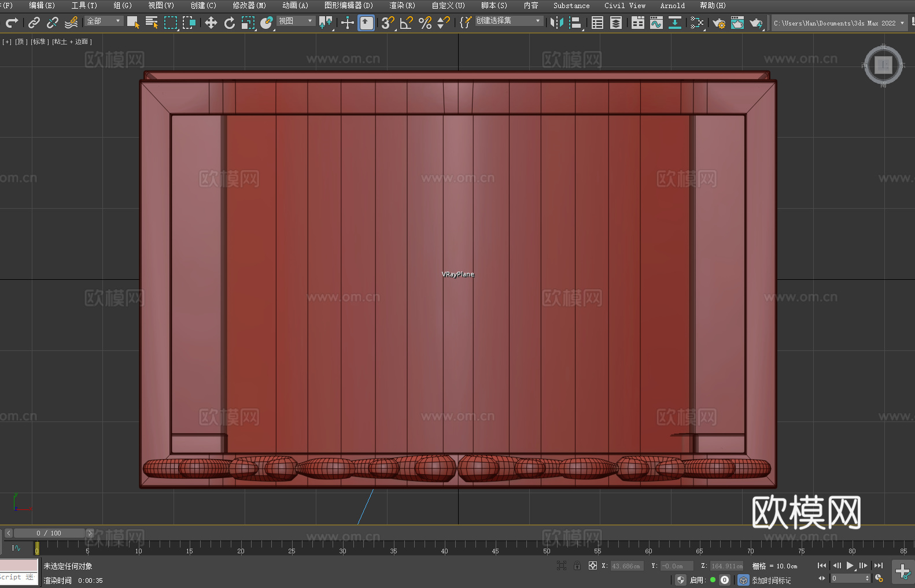Toggle Absolute/Offset transform mode icon

[592, 565]
